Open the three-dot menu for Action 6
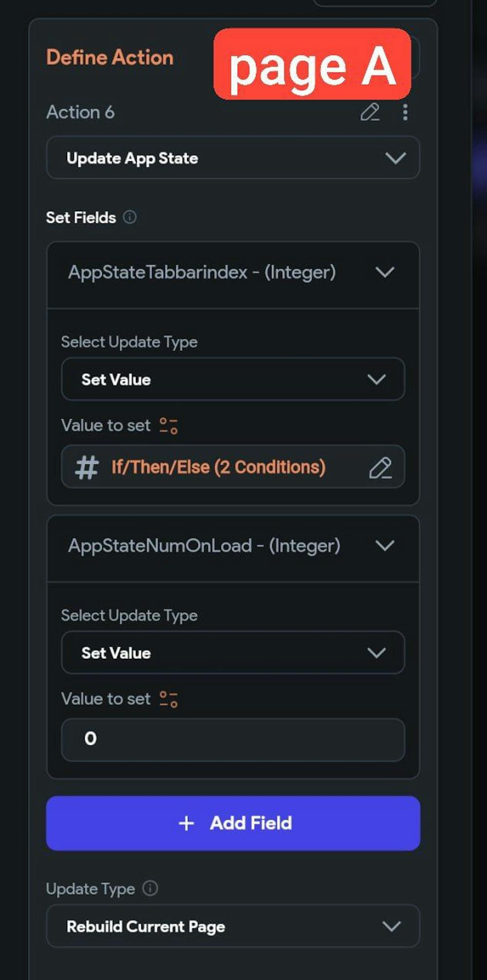 [x=405, y=112]
